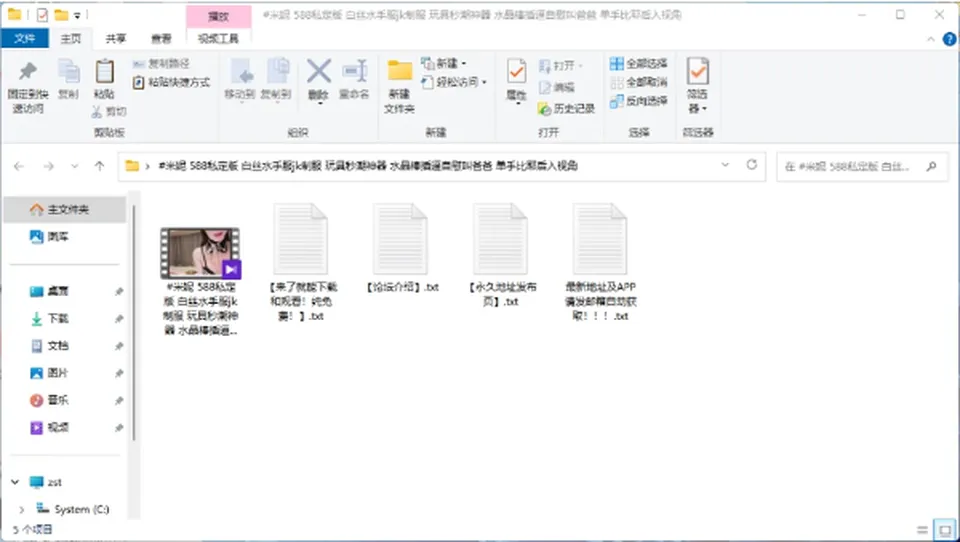Select the video file thumbnail

pyautogui.click(x=200, y=252)
